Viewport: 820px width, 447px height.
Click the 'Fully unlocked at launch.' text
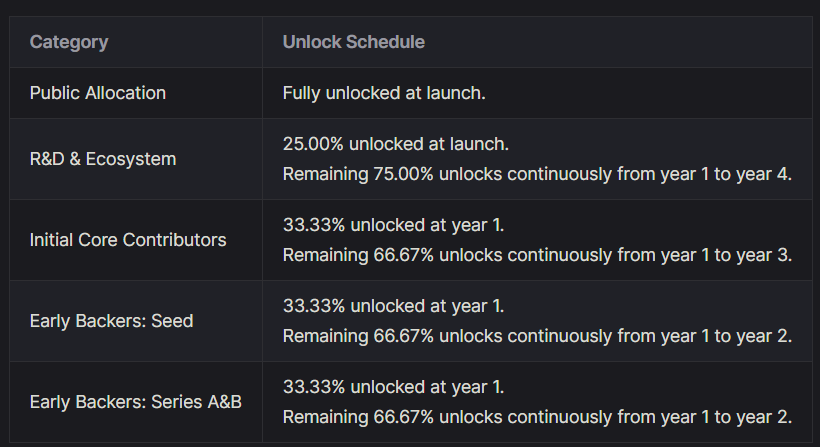click(384, 93)
